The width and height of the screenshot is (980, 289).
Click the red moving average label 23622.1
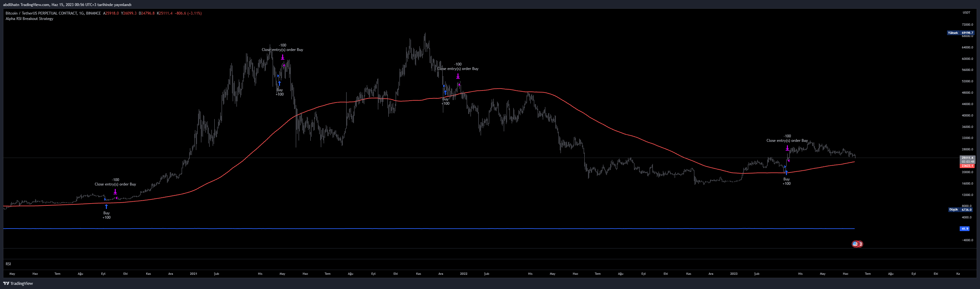point(967,166)
